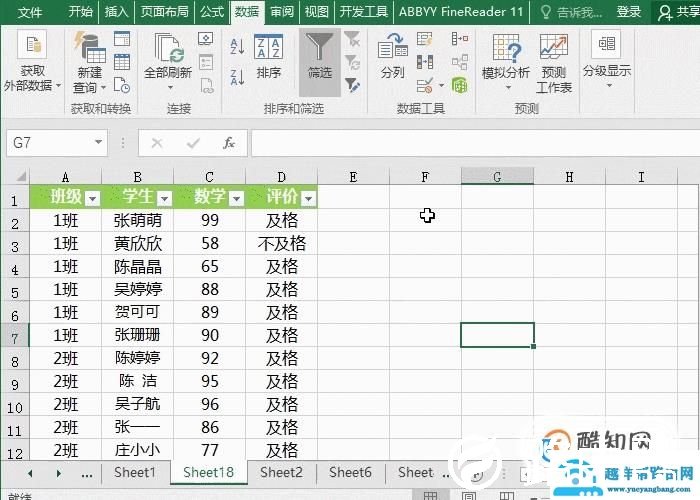
Task: Open Outline (分级显示) dropdown
Action: pyautogui.click(x=607, y=59)
